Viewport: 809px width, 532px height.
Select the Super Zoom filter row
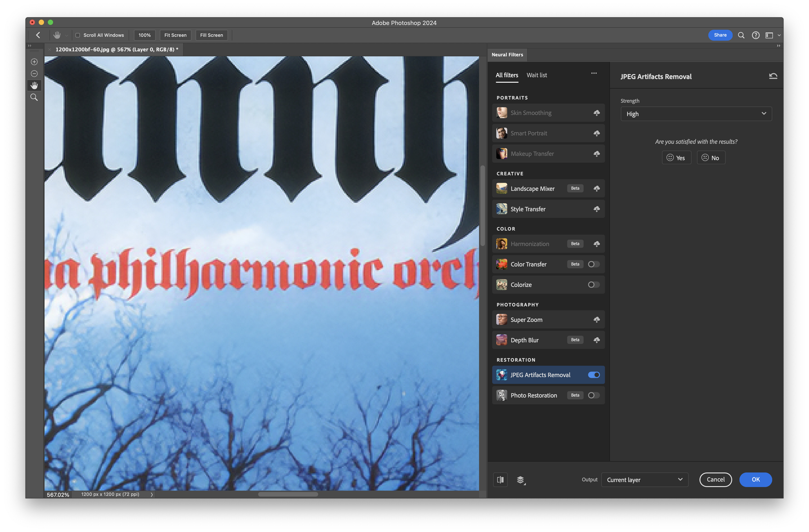coord(548,320)
